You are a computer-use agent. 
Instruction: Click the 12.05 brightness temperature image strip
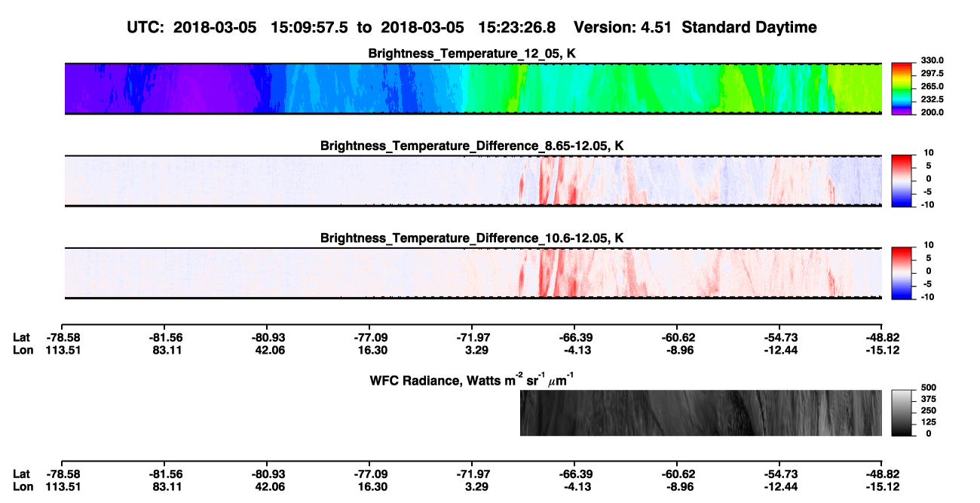(473, 88)
